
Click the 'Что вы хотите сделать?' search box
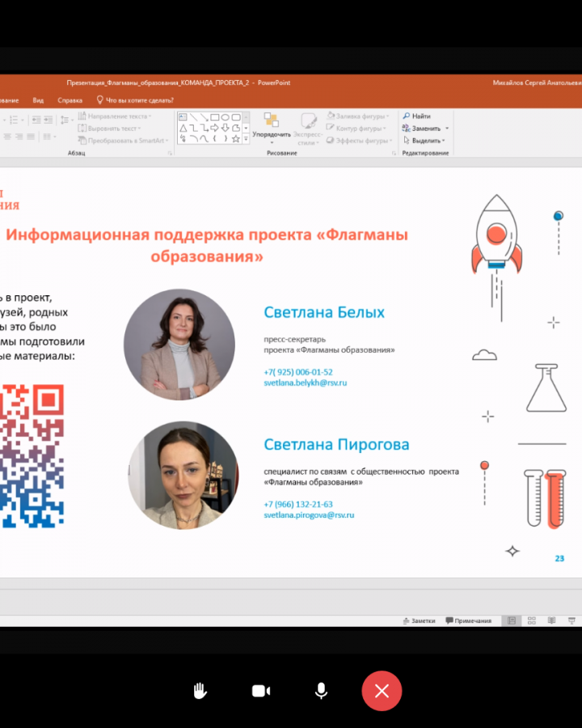pos(135,100)
